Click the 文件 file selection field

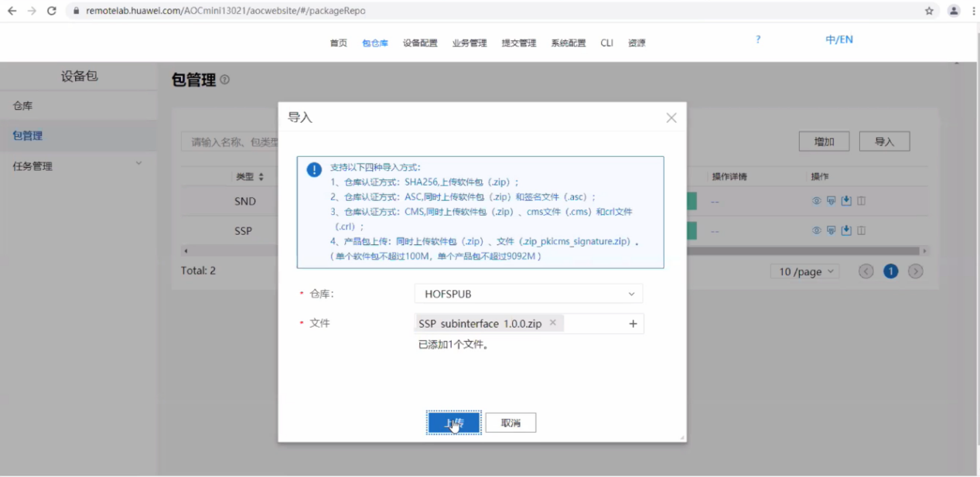529,324
